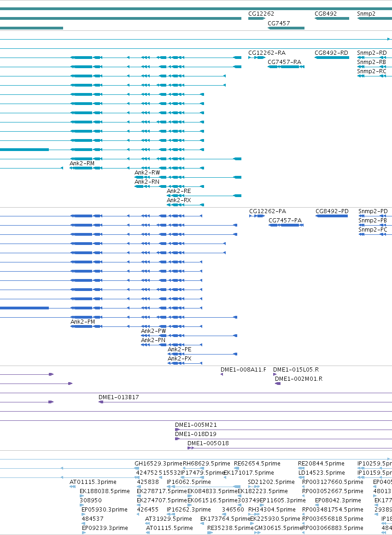Image resolution: width=392 pixels, height=535 pixels.
Task: Open EST EP05930.3prime
Action: [105, 509]
